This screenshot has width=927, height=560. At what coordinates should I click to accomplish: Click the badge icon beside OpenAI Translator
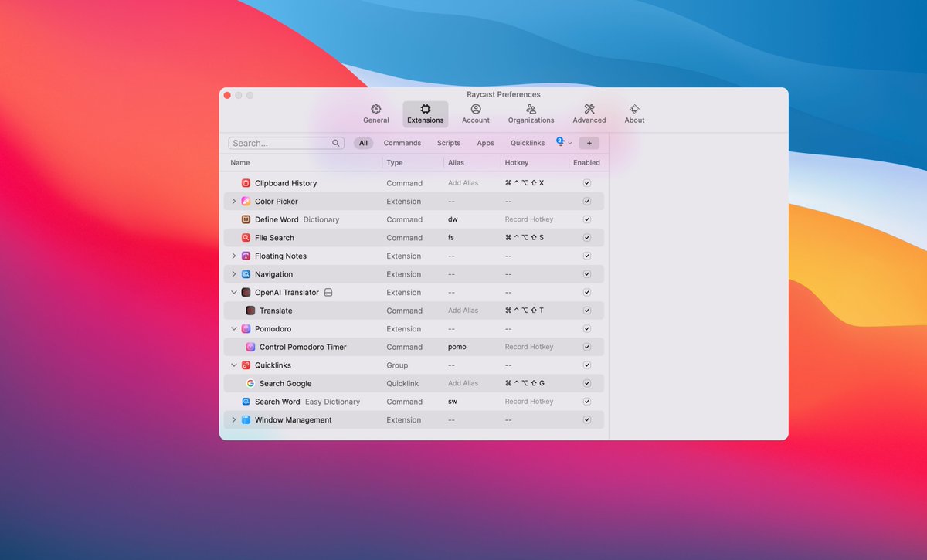(x=328, y=293)
